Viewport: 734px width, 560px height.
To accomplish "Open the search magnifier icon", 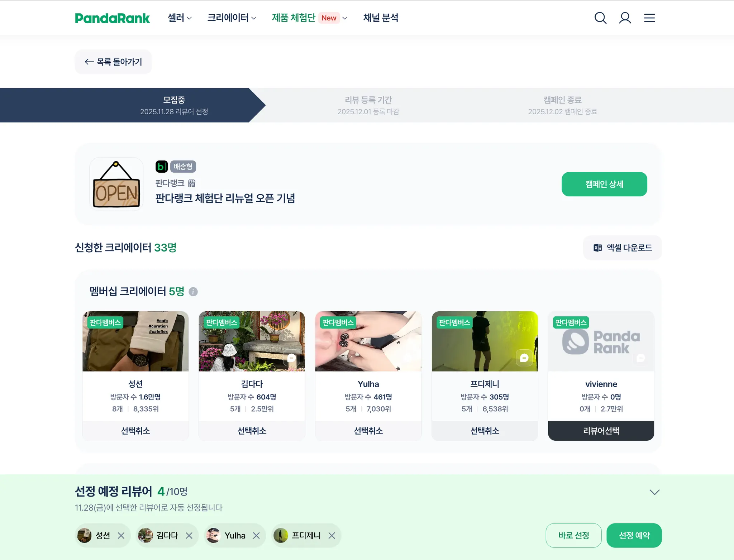I will [600, 18].
